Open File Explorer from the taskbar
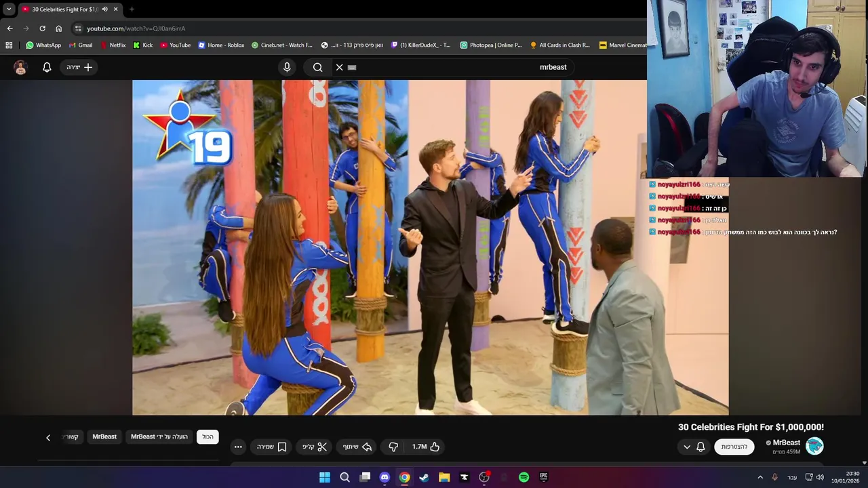Image resolution: width=868 pixels, height=488 pixels. coord(444,477)
